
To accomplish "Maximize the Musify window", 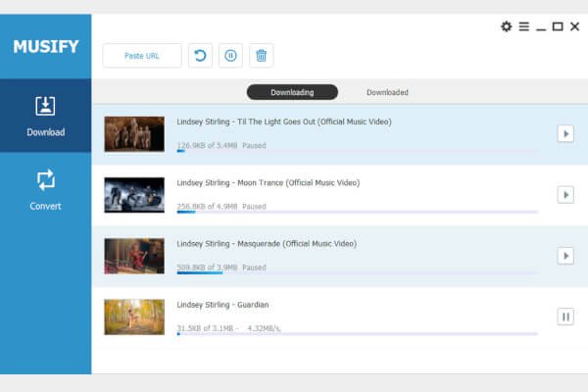I will click(558, 26).
